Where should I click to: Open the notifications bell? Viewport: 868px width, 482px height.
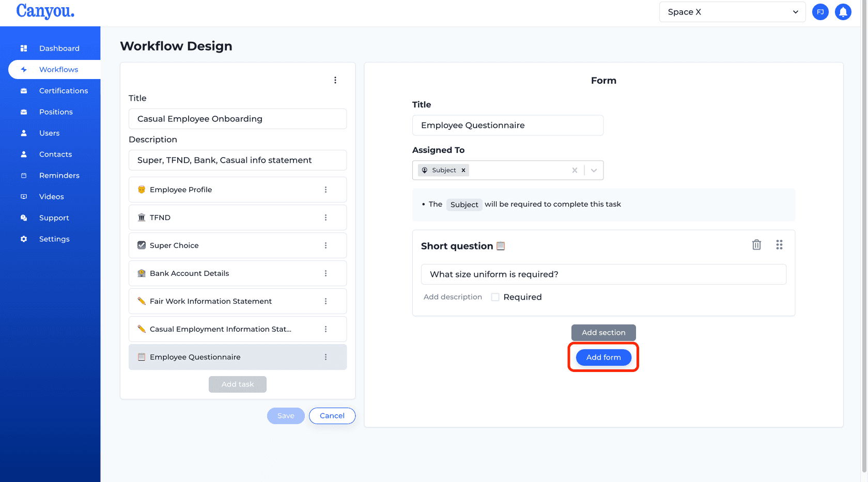tap(843, 11)
